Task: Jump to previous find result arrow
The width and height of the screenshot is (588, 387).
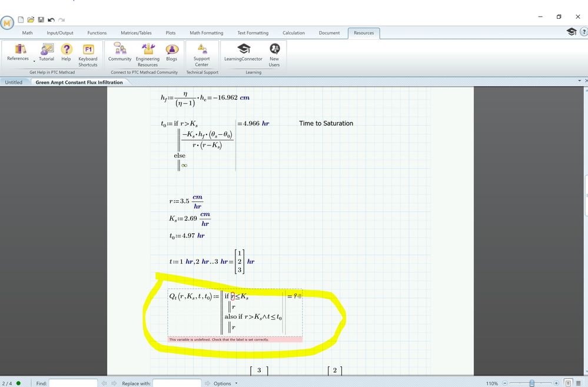Action: [x=104, y=383]
